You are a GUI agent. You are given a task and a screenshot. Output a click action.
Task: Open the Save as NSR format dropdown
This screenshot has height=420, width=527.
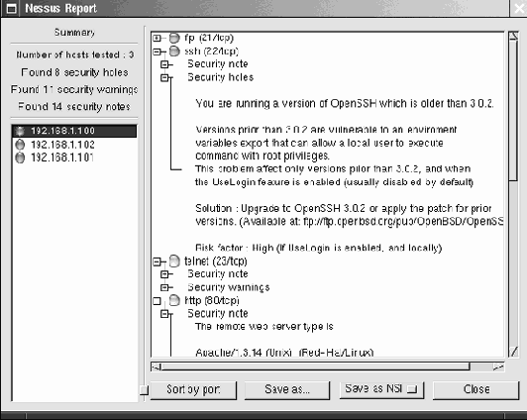point(381,389)
